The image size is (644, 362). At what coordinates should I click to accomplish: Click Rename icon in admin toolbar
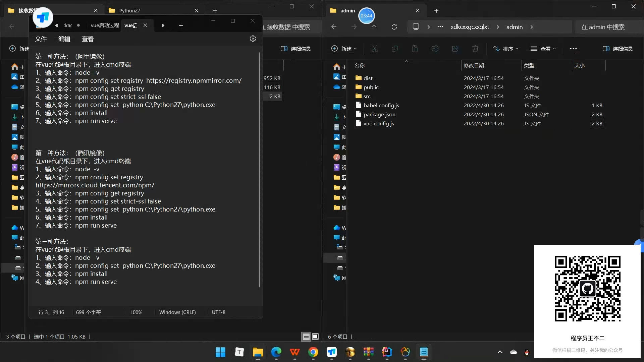click(435, 49)
